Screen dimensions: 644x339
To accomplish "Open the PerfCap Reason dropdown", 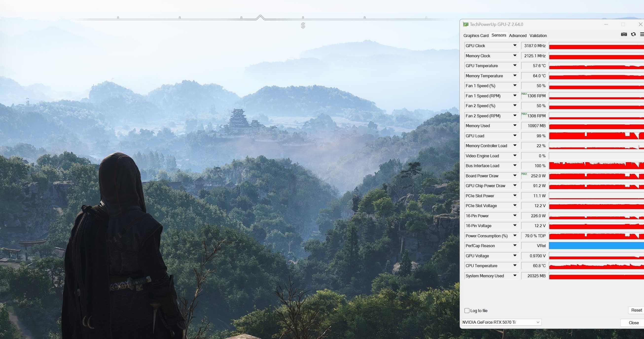I will click(515, 246).
